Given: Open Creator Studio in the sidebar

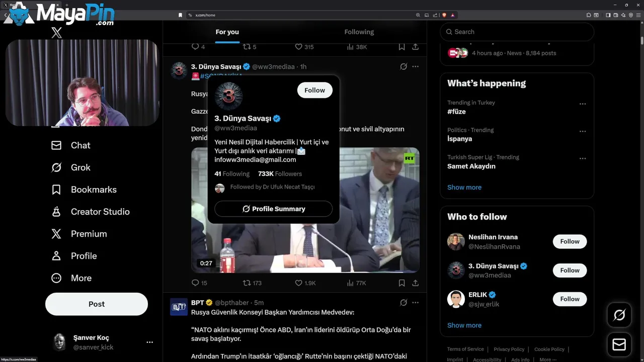Looking at the screenshot, I should tap(91, 212).
